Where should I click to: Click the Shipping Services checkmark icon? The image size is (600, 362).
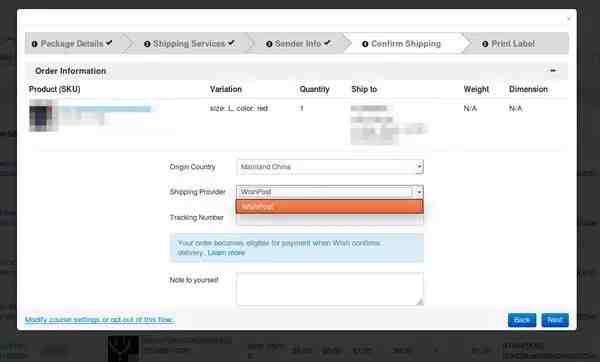tap(231, 43)
